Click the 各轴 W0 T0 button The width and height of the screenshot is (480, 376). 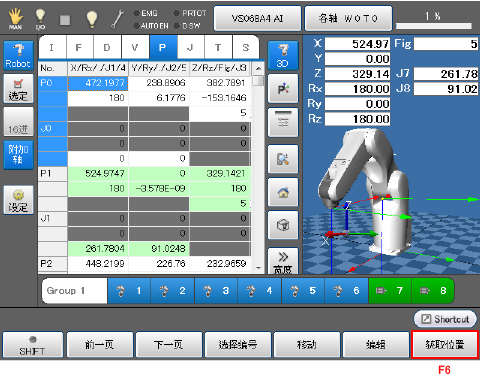348,18
